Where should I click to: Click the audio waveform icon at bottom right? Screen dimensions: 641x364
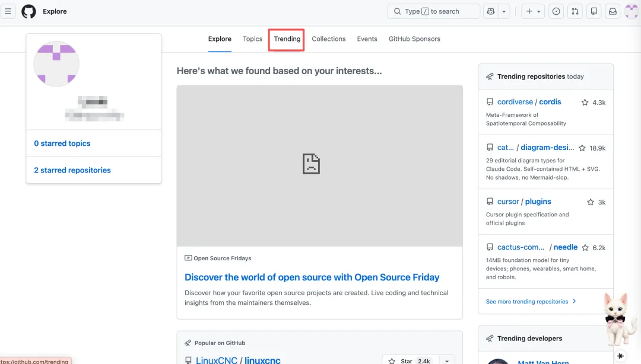click(621, 356)
